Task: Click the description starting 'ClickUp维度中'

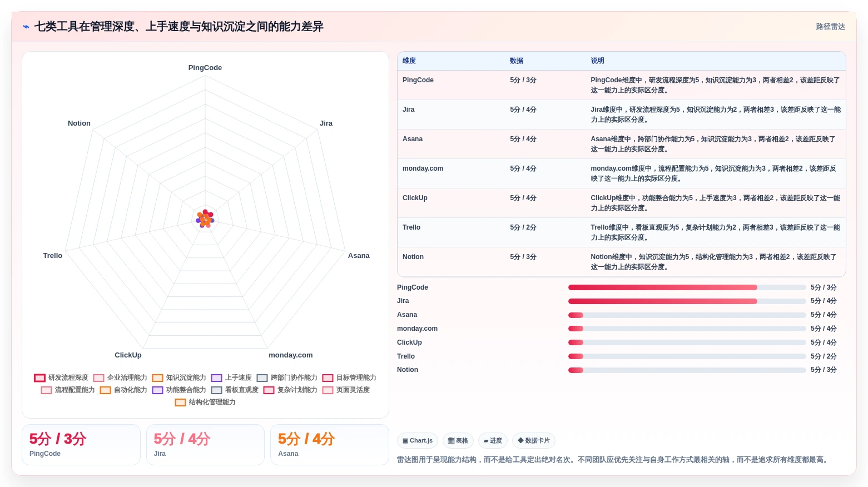Action: click(x=716, y=203)
